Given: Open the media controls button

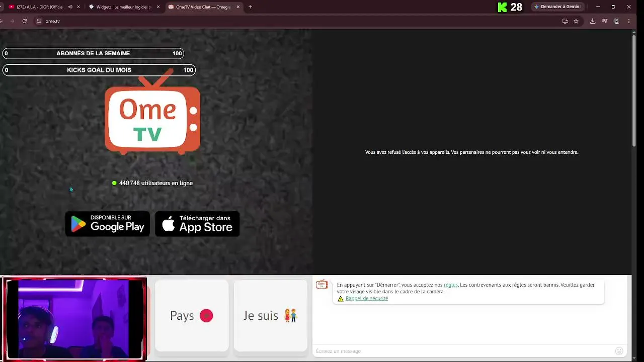Looking at the screenshot, I should click(x=605, y=21).
